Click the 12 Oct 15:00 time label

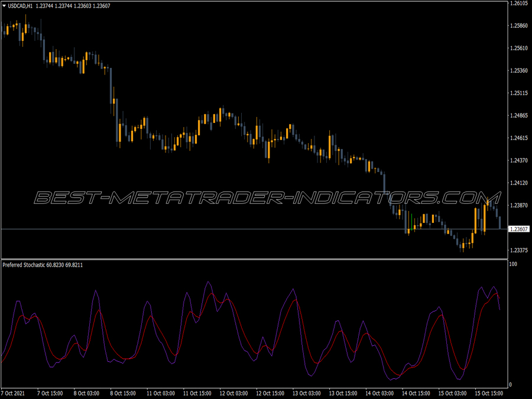270,393
